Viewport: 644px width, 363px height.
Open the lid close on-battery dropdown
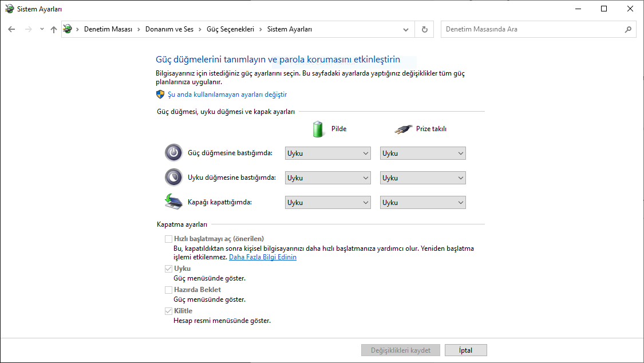click(x=328, y=203)
